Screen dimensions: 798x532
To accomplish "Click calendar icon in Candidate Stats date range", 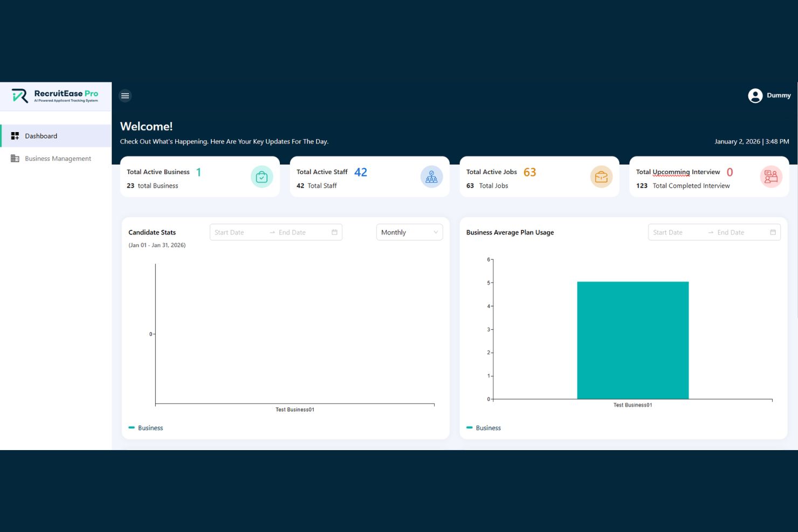I will [x=334, y=232].
